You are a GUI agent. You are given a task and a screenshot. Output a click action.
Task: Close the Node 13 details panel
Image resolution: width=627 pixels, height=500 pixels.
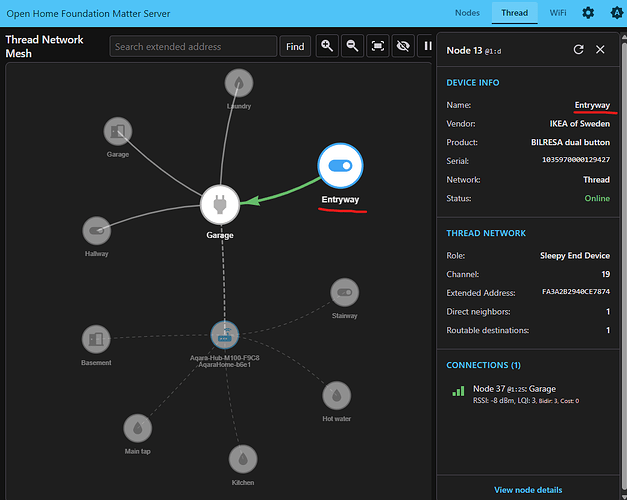tap(600, 50)
